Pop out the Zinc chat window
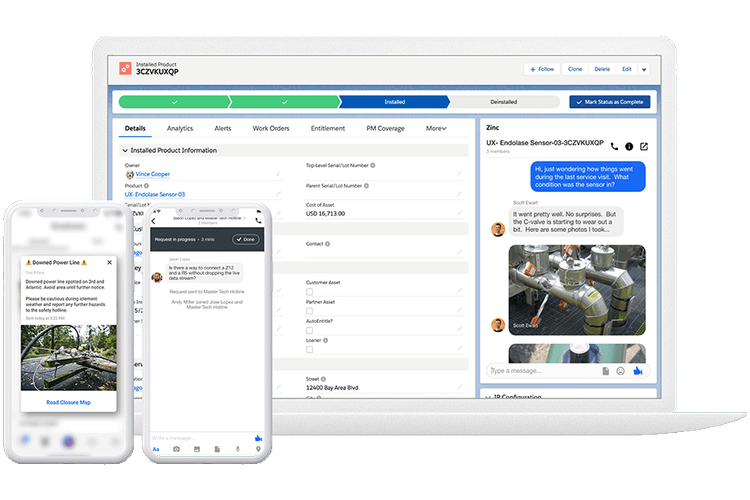The height and width of the screenshot is (500, 750). [644, 146]
